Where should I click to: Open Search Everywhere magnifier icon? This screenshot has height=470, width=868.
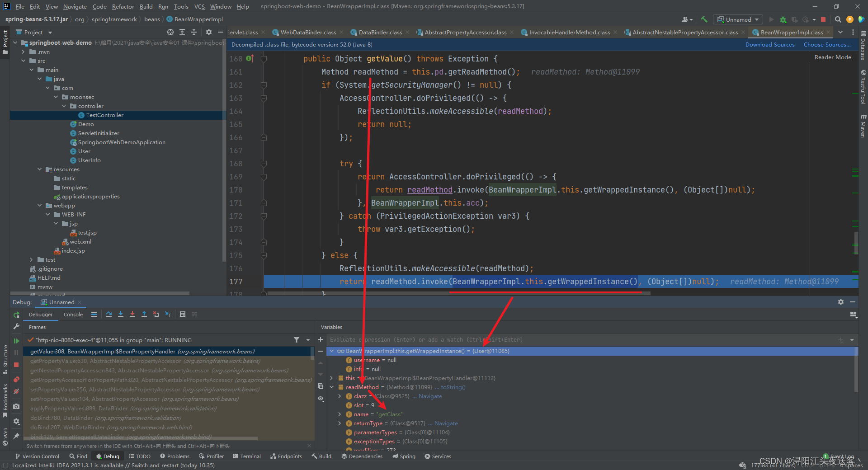(x=838, y=19)
